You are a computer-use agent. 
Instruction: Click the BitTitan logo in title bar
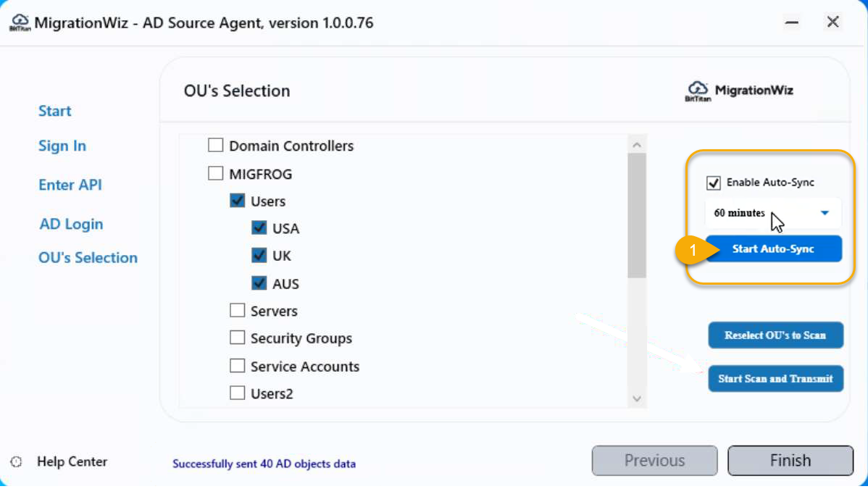[x=20, y=23]
